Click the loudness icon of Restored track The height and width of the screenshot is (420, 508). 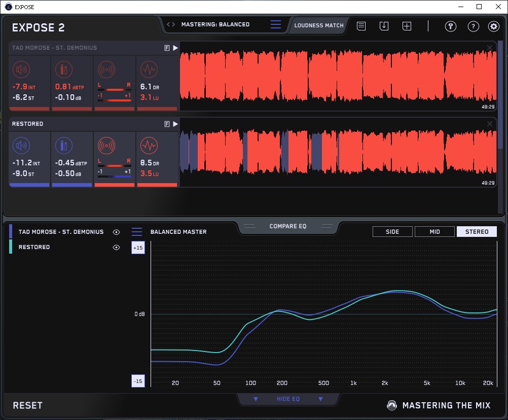pyautogui.click(x=21, y=146)
